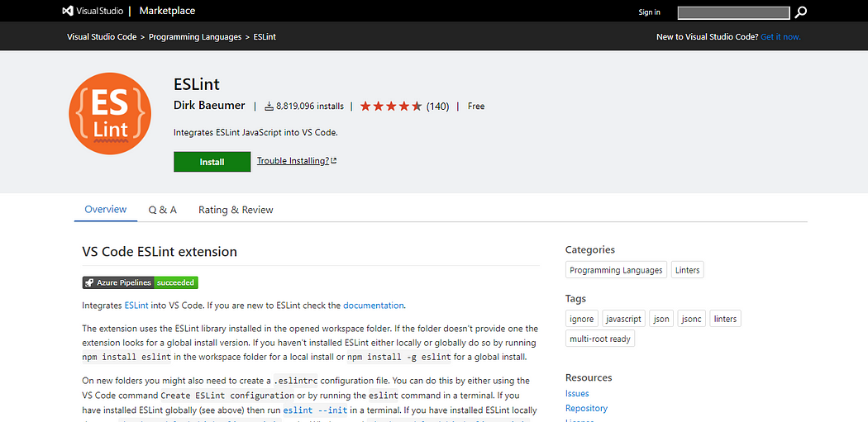Go to Programming Languages breadcrumb
Viewport: 868px width, 422px height.
pos(195,37)
